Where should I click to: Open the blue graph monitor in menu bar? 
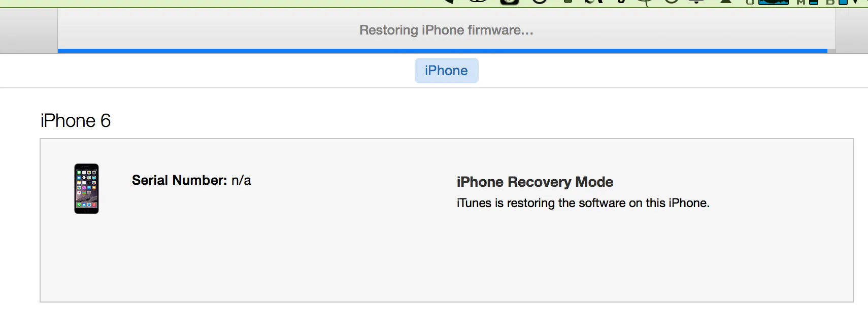point(773,2)
